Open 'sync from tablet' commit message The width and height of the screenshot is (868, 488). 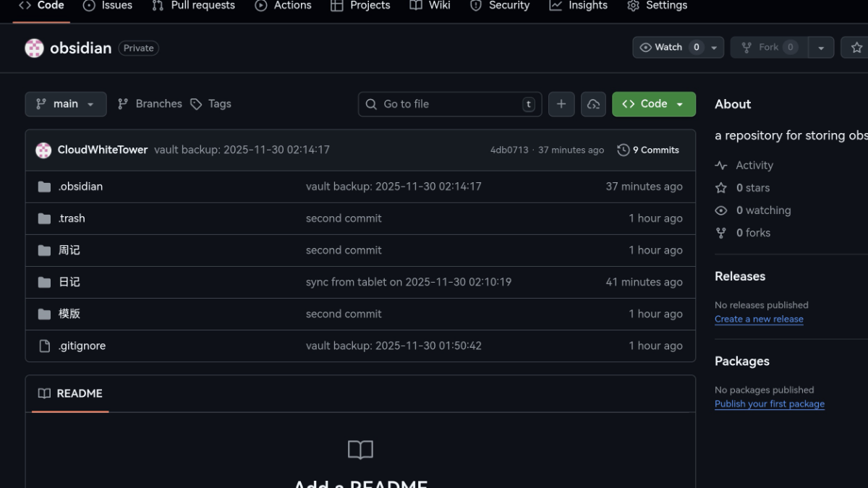coord(409,282)
